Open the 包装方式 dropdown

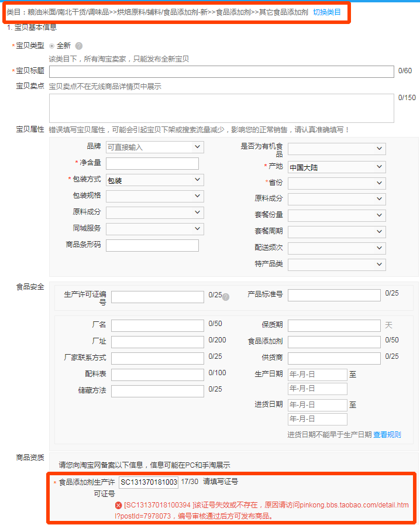tap(155, 180)
